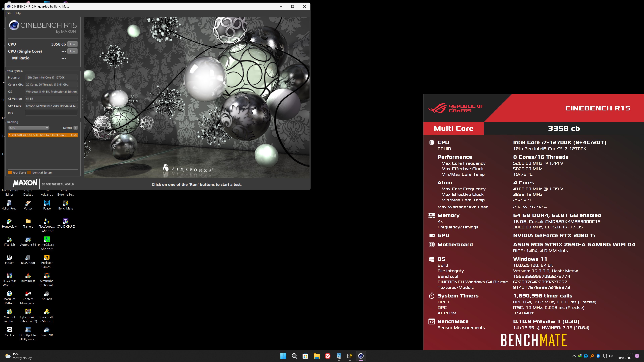This screenshot has width=644, height=362.
Task: Open File Explorer from the taskbar
Action: click(x=316, y=356)
